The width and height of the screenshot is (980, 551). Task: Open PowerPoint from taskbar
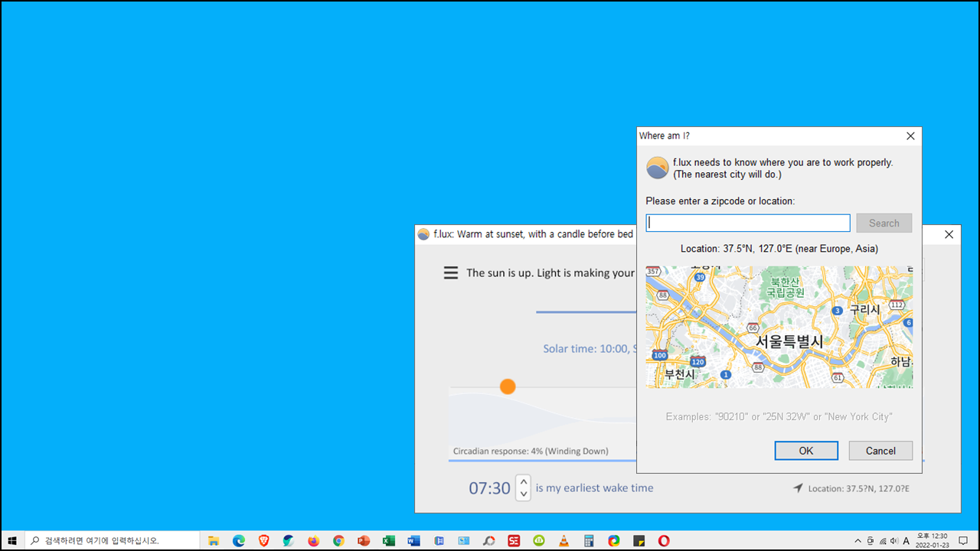click(364, 540)
